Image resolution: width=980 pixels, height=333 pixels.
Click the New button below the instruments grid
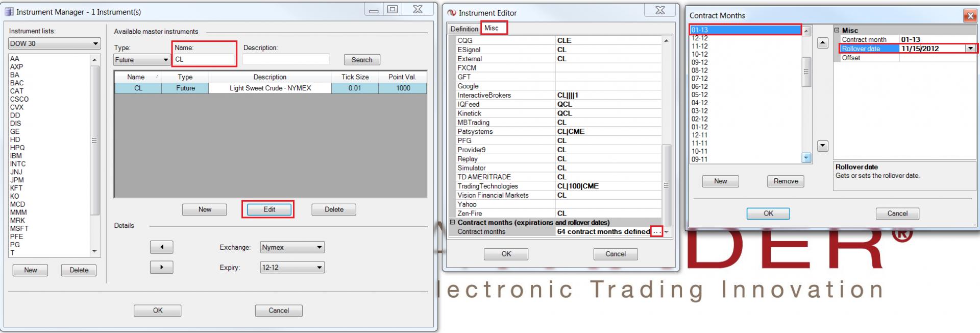tap(205, 209)
